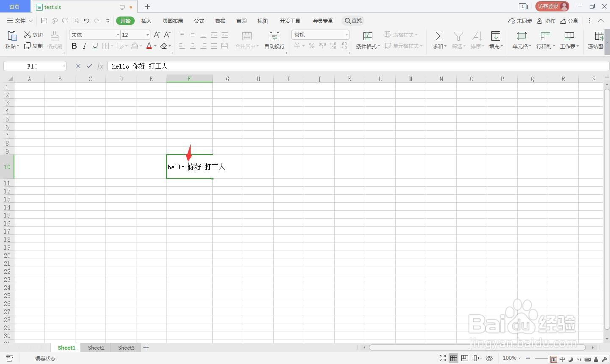Go to the 首页 home tab

[15, 7]
